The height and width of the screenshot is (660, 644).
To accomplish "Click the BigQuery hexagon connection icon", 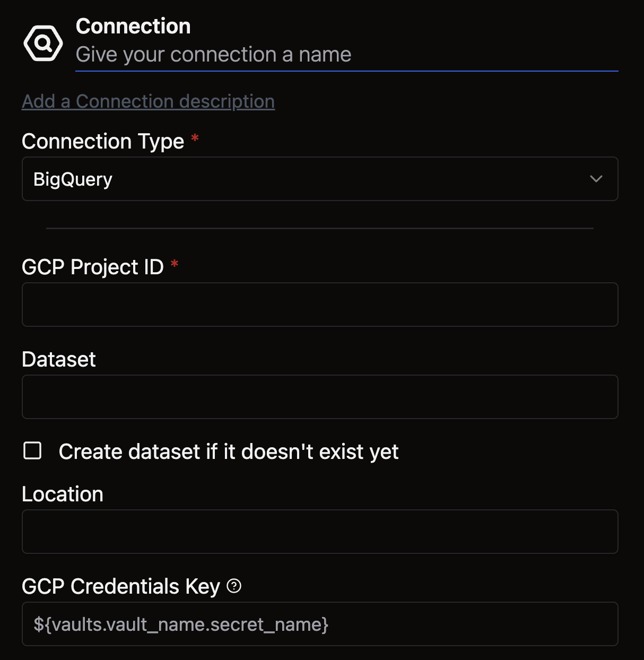I will 43,43.
